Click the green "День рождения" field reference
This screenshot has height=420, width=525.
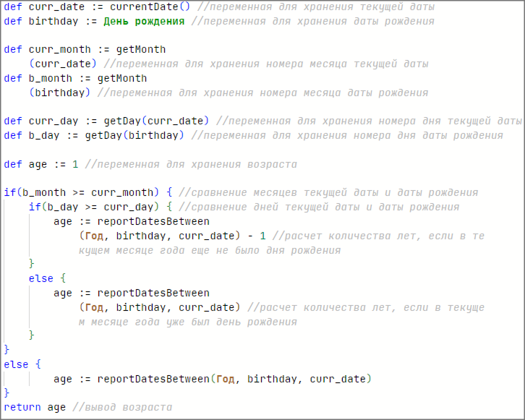(x=142, y=21)
